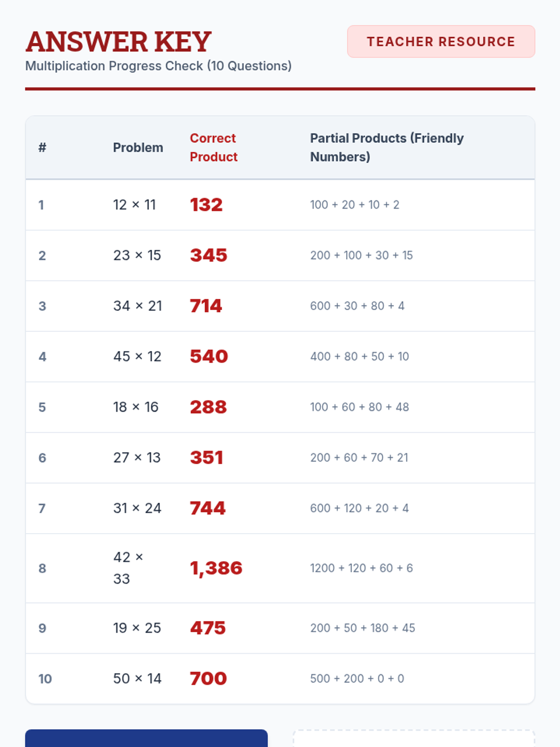
Task: Click the 31 × 24 problem cell
Action: tap(137, 508)
